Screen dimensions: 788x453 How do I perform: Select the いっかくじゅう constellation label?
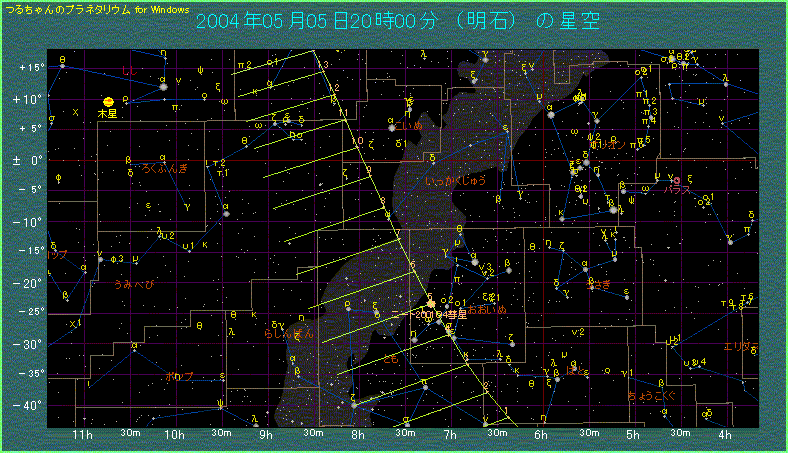[455, 181]
